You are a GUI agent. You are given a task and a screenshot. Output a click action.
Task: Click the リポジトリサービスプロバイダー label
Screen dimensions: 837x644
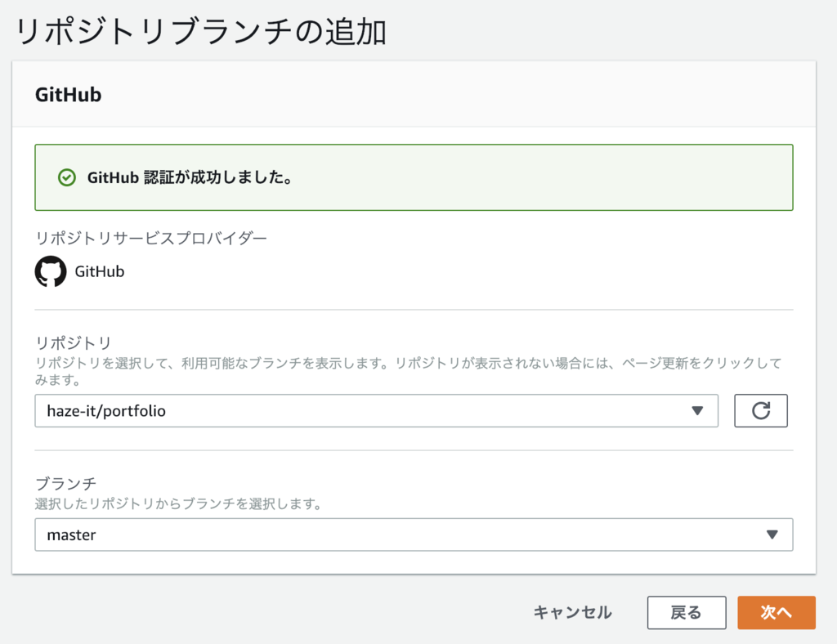click(151, 238)
